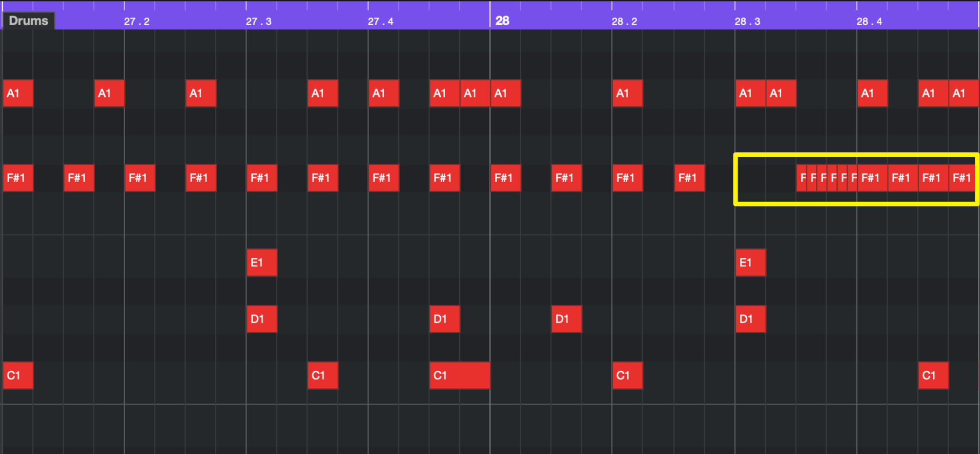
Task: Click the 28.4 beat marker in ruler
Action: tap(869, 21)
